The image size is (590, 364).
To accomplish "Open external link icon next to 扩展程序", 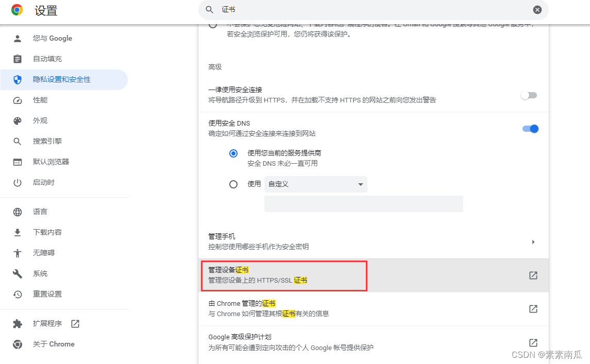I will 75,324.
